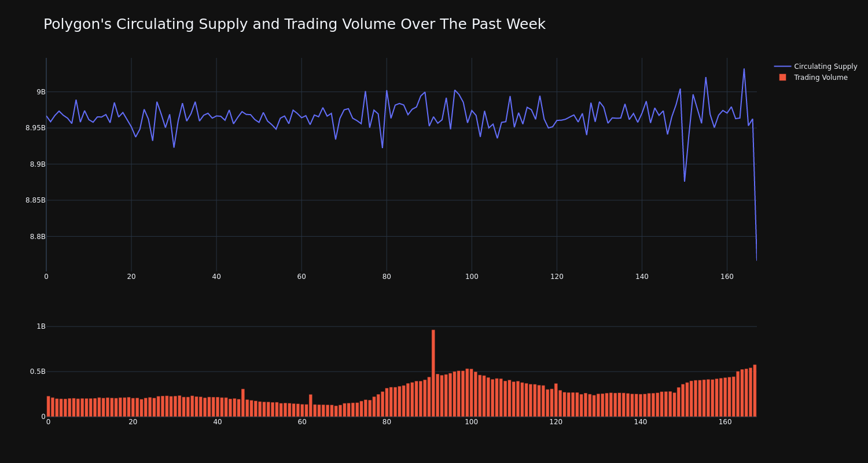Click x-axis label 120 on supply chart
Image resolution: width=868 pixels, height=463 pixels.
click(x=557, y=277)
